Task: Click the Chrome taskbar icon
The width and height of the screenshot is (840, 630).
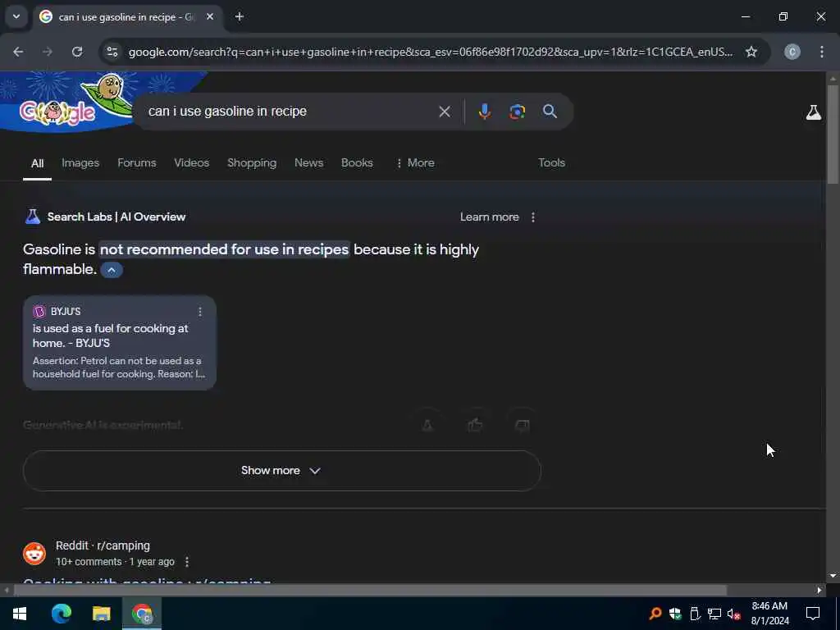Action: pyautogui.click(x=142, y=614)
